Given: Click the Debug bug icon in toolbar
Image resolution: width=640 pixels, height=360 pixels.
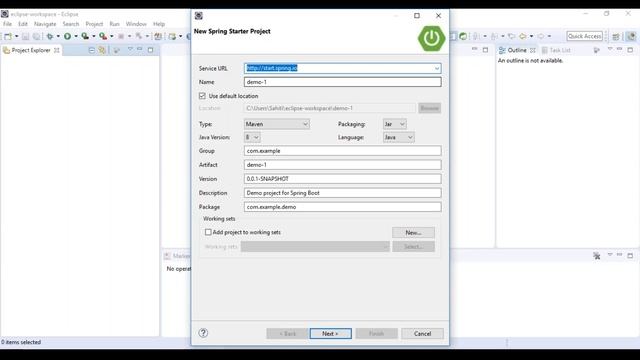Looking at the screenshot, I should click(x=50, y=36).
